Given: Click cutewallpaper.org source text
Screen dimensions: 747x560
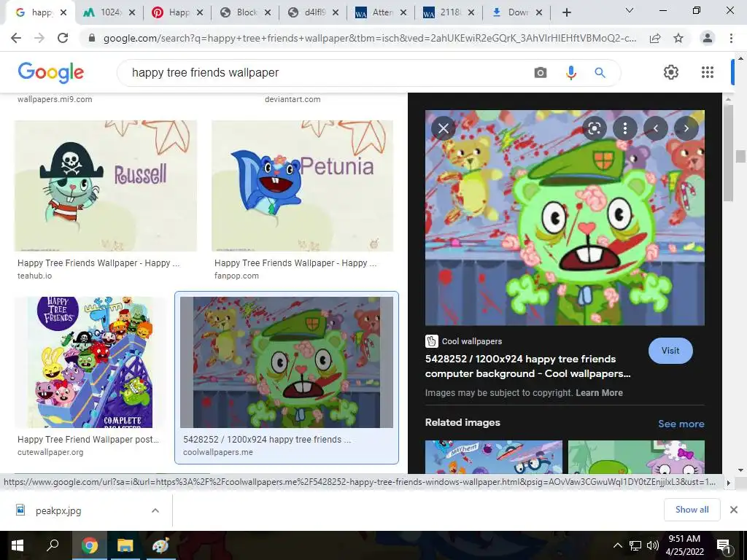Looking at the screenshot, I should tap(50, 452).
